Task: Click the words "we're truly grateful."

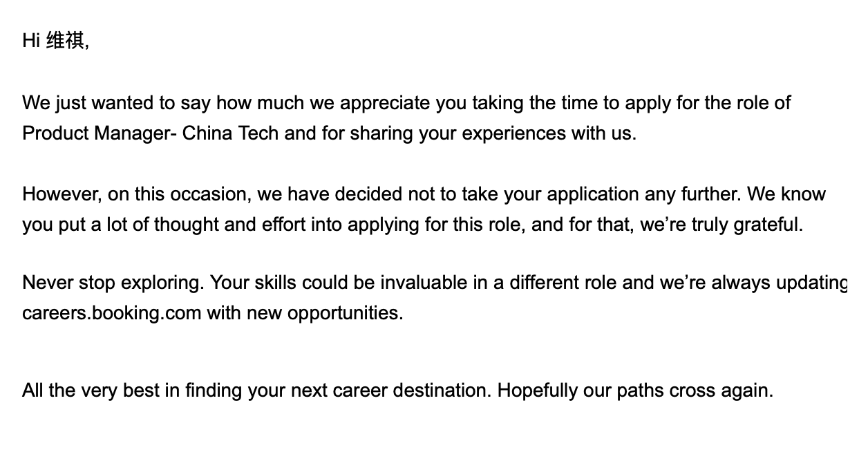Action: point(721,225)
